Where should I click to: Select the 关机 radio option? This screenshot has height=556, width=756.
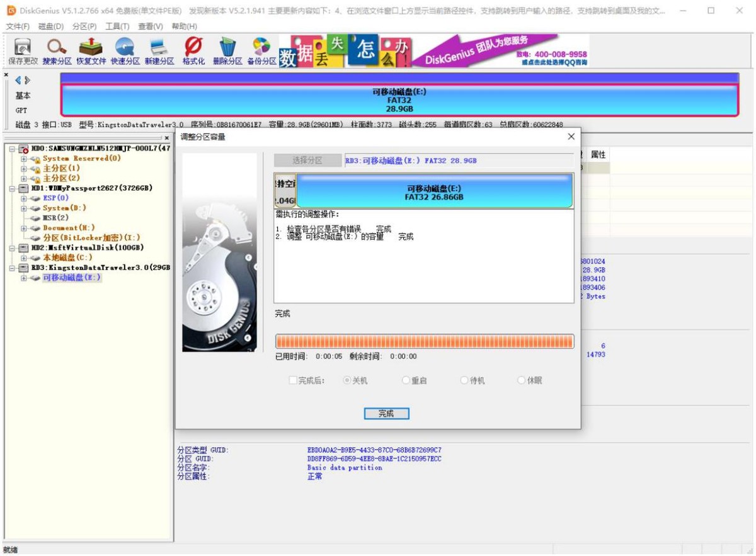[346, 380]
